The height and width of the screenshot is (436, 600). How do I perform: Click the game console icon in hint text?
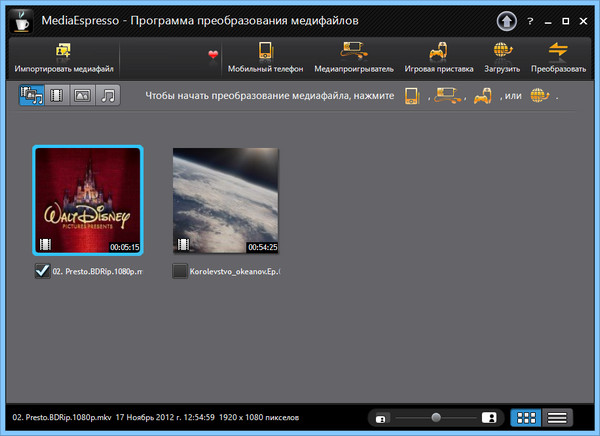(x=483, y=96)
